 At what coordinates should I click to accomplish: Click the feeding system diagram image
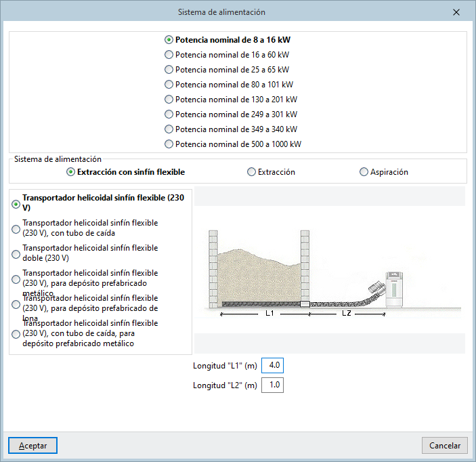[x=330, y=270]
